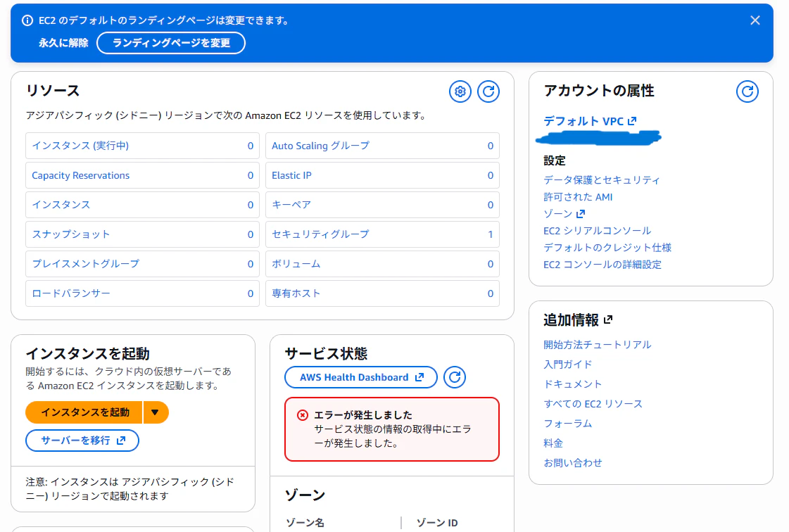The image size is (789, 532).
Task: Open キーペア resource
Action: (x=382, y=205)
